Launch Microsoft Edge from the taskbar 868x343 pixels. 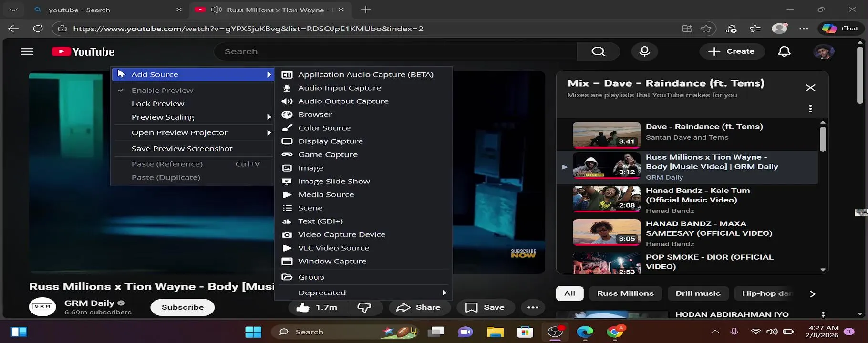584,332
